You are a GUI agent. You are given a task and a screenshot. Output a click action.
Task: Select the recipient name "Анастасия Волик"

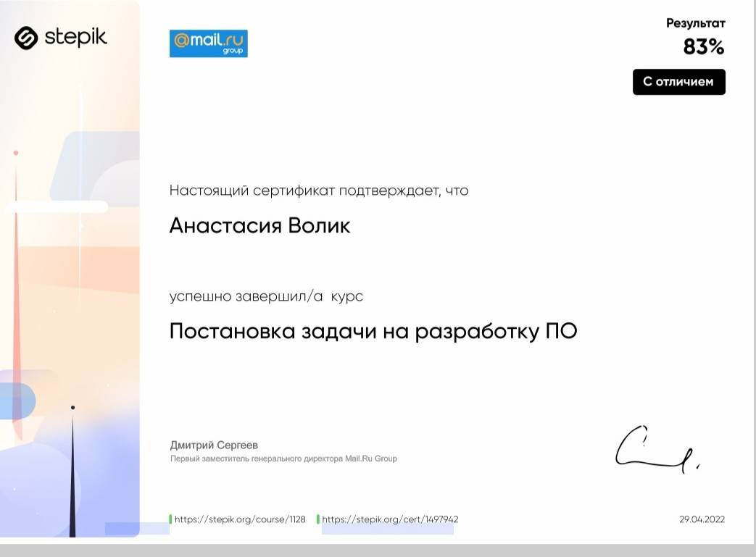coord(259,225)
